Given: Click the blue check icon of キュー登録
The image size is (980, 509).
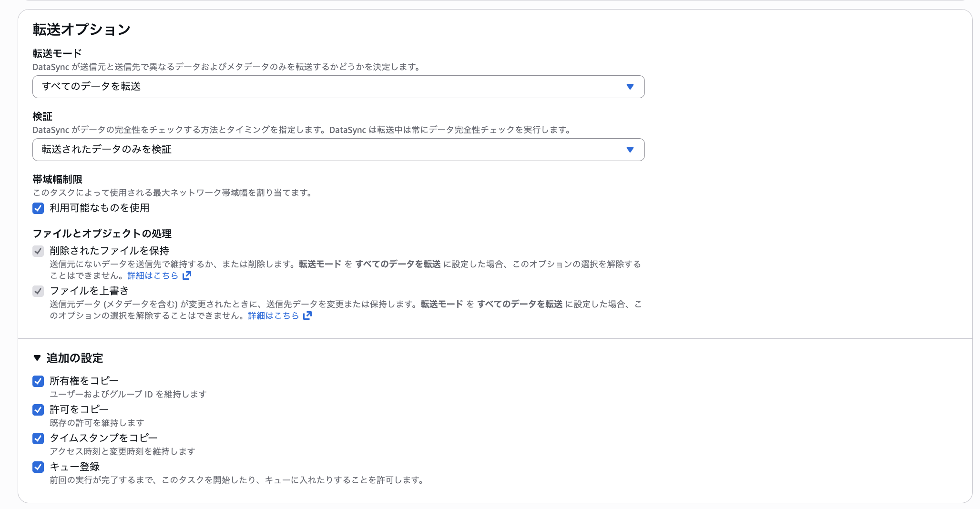Looking at the screenshot, I should (x=38, y=467).
